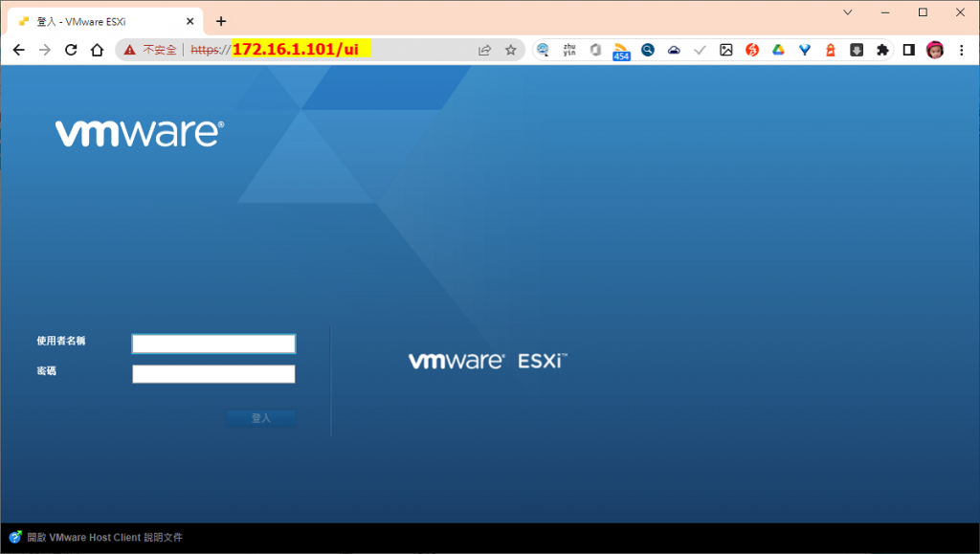Open the tab search chevron
This screenshot has height=554, width=980.
tap(848, 12)
